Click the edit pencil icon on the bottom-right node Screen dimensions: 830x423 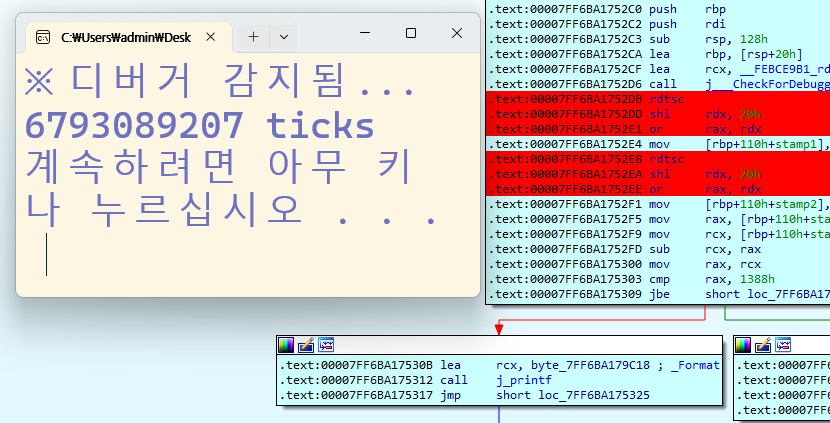pyautogui.click(x=764, y=345)
